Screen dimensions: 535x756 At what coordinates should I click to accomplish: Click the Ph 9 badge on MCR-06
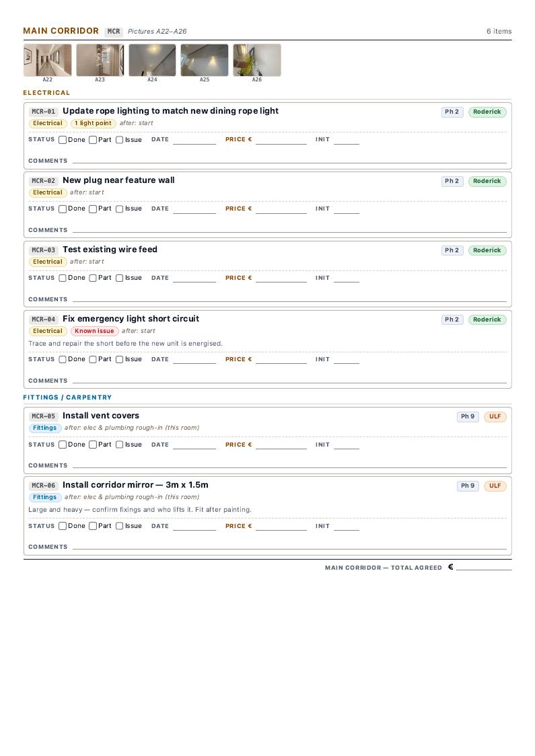click(x=468, y=486)
